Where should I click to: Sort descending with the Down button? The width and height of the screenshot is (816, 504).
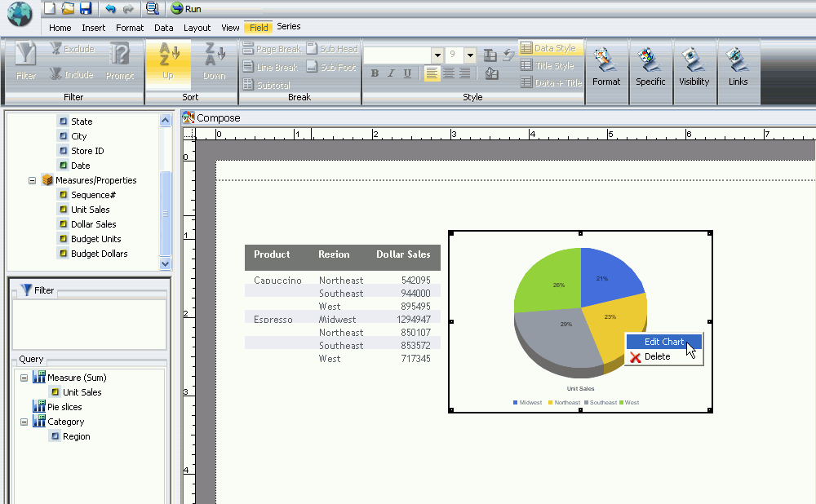[214, 61]
